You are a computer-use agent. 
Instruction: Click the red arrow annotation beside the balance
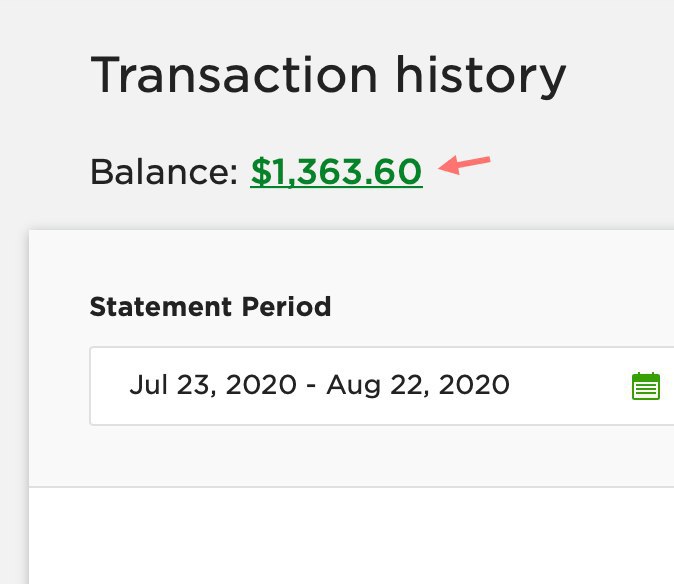(x=464, y=165)
